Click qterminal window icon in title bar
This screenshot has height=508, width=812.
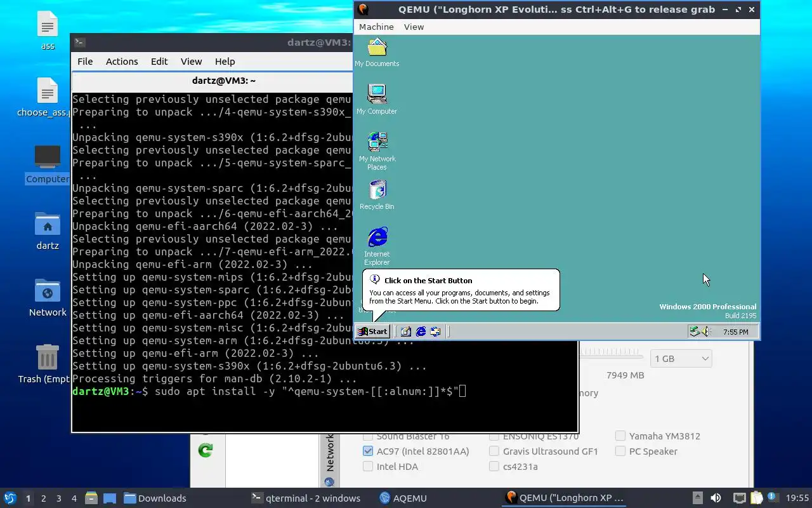(x=79, y=43)
